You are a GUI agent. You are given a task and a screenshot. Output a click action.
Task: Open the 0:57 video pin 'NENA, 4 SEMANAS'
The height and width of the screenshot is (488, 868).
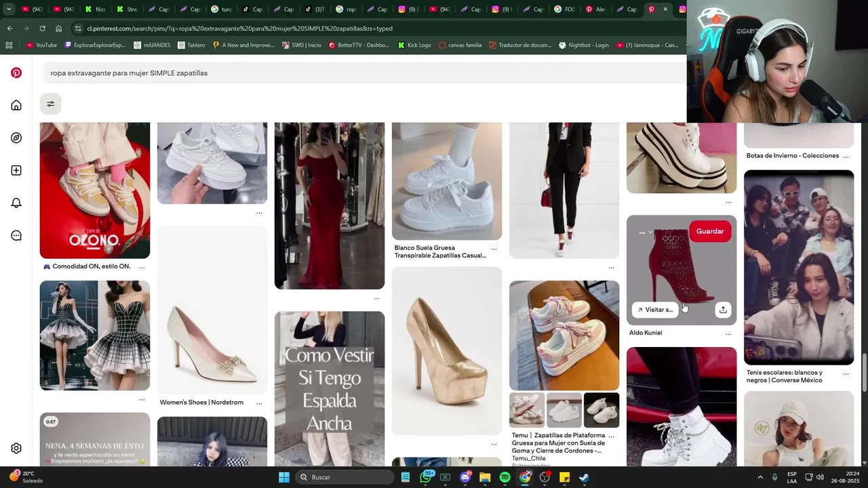95,439
